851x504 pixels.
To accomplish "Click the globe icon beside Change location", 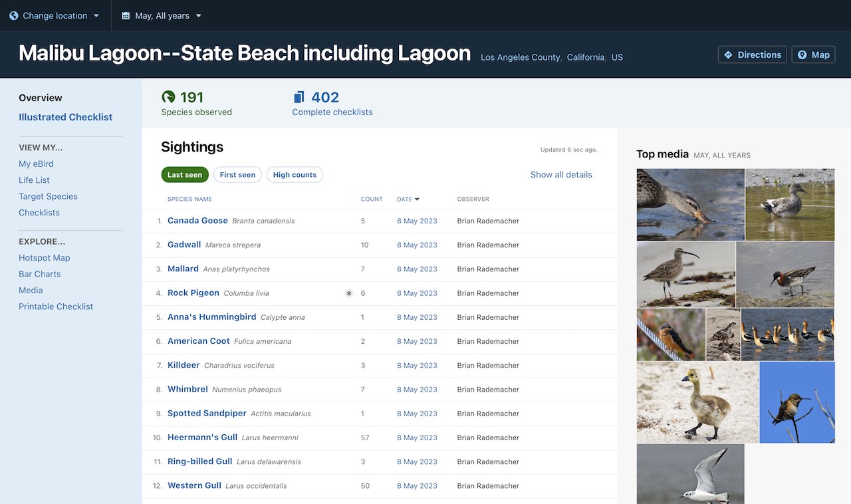I will click(14, 15).
